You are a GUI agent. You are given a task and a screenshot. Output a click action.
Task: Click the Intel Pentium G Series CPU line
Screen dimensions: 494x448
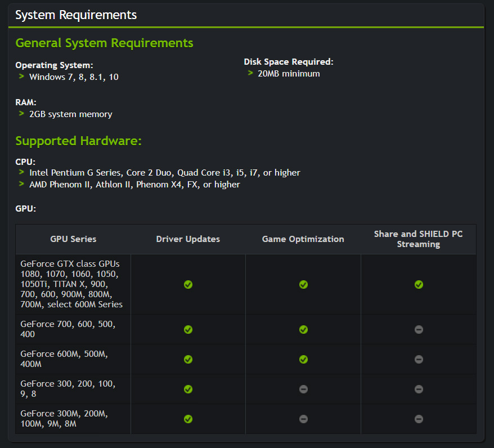164,173
